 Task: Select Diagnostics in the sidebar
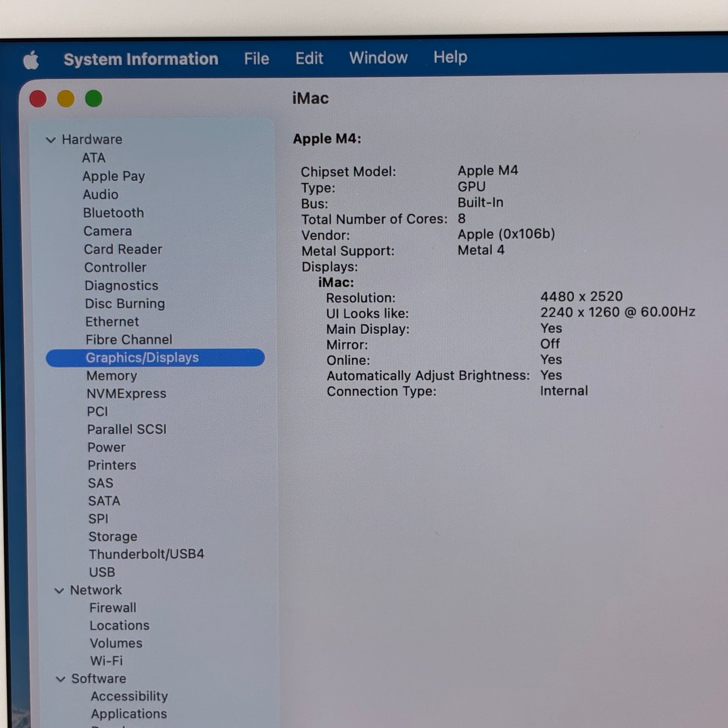(121, 286)
